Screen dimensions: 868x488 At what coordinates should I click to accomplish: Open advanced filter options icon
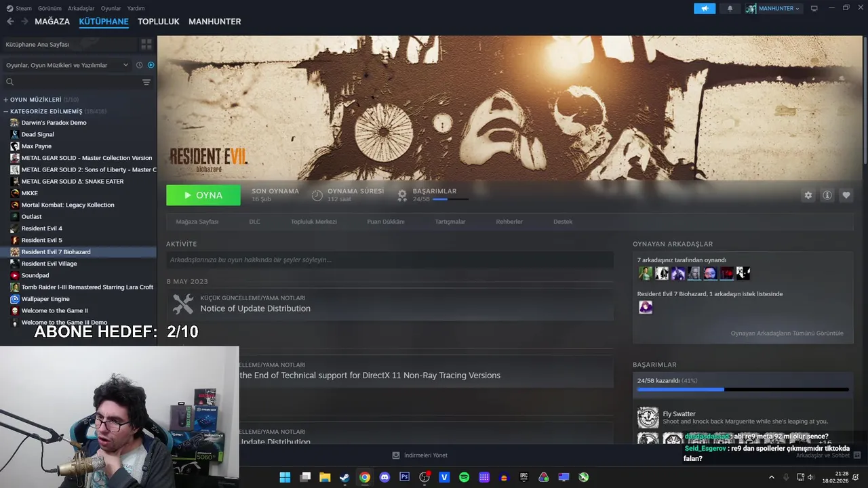point(146,82)
